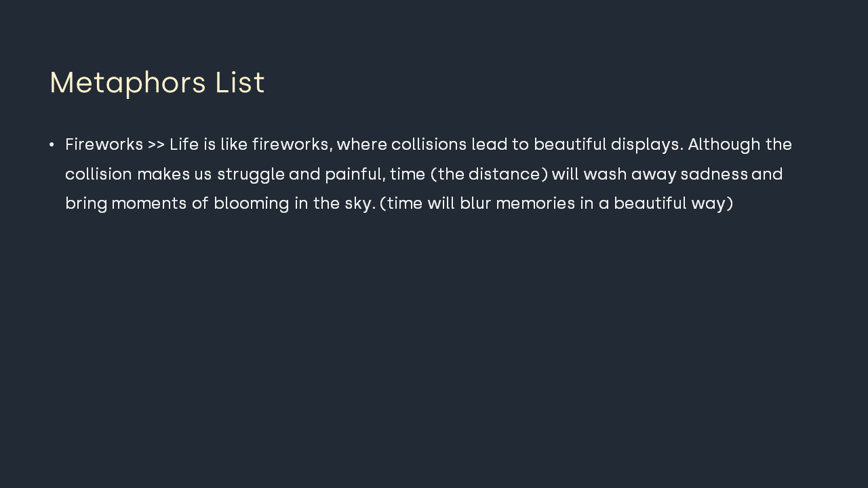Image resolution: width=868 pixels, height=488 pixels.
Task: Click the word "sky" in the third line
Action: 357,204
